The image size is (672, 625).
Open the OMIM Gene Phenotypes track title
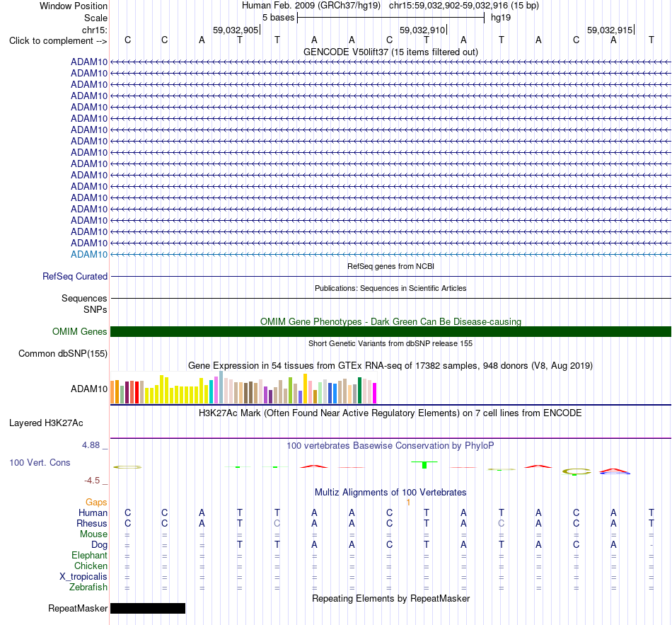(390, 322)
